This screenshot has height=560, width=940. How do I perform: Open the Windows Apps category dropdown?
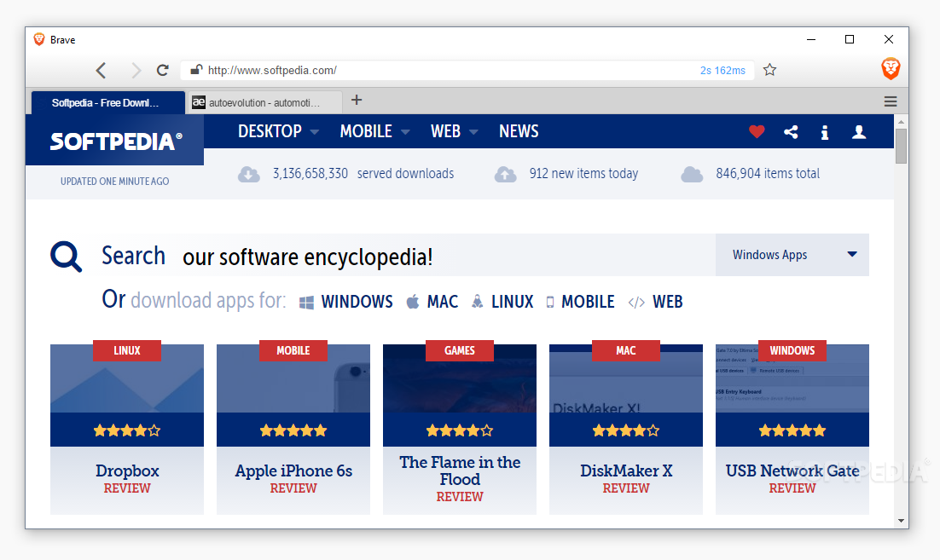coord(792,255)
